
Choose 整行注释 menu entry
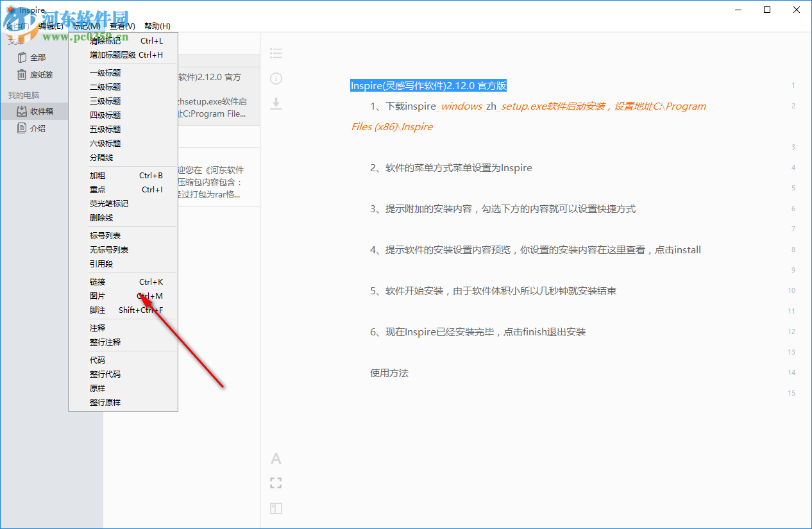[x=123, y=342]
